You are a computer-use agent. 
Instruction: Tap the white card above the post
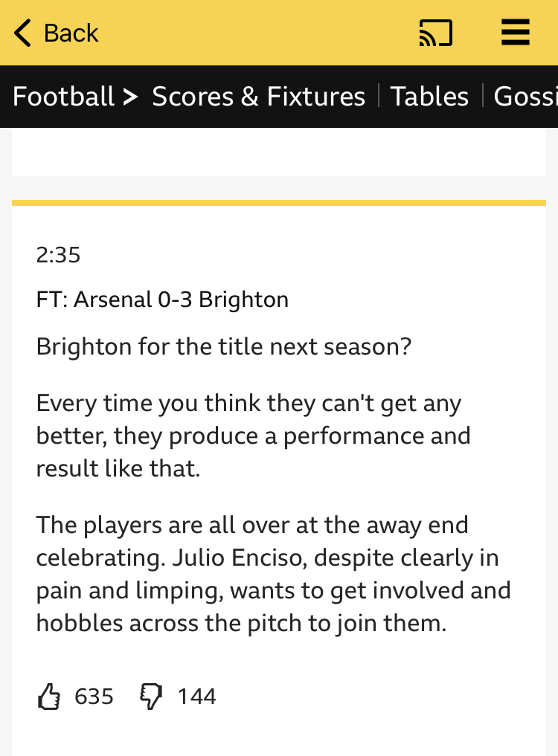pos(279,152)
